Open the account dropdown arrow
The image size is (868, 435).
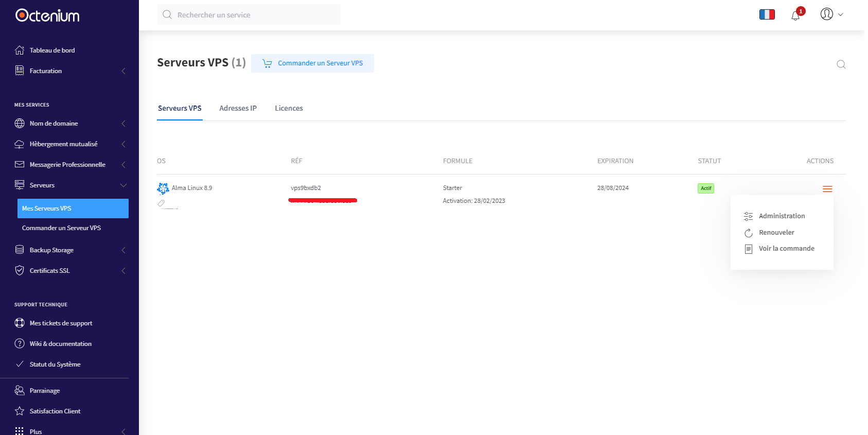[840, 15]
